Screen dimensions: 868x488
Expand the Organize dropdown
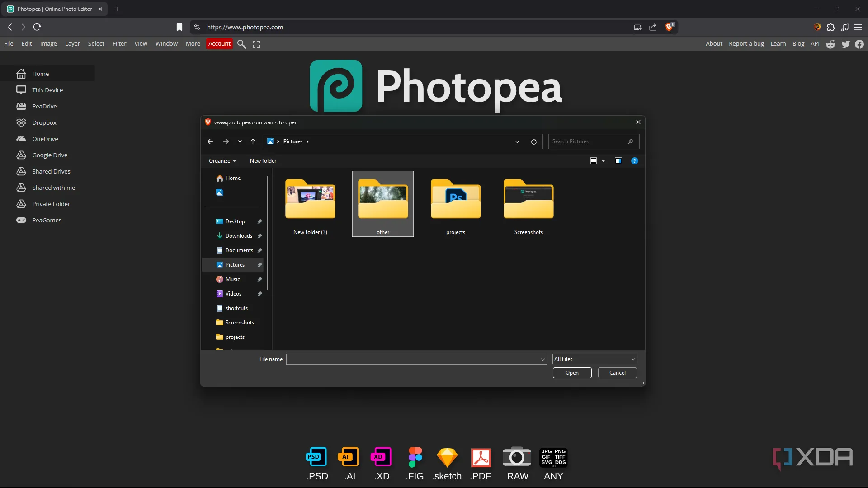(x=222, y=161)
